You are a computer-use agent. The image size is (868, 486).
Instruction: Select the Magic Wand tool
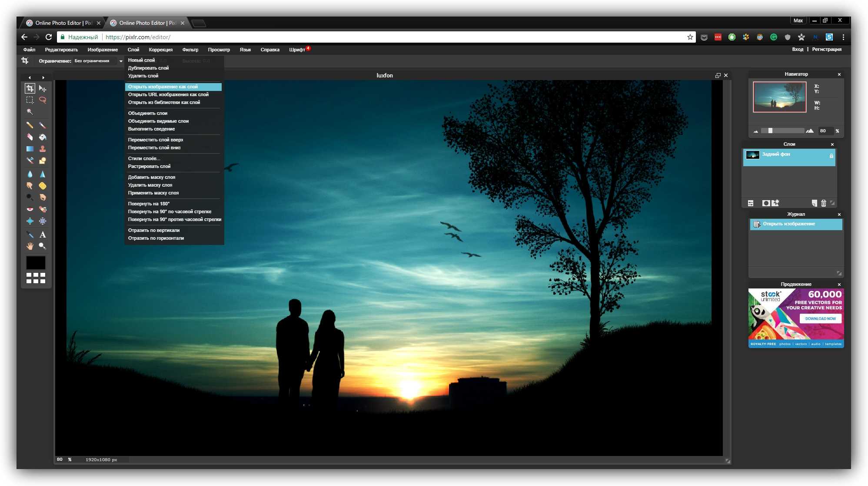pos(30,112)
